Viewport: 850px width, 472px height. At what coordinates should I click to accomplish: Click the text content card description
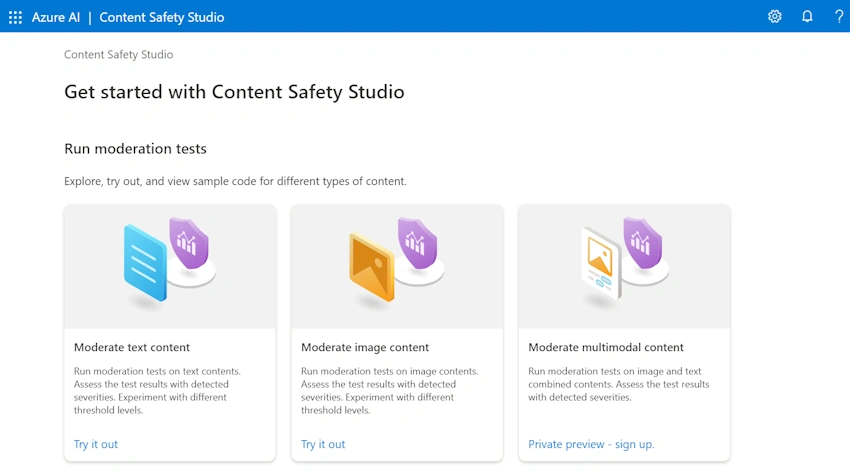click(x=157, y=391)
